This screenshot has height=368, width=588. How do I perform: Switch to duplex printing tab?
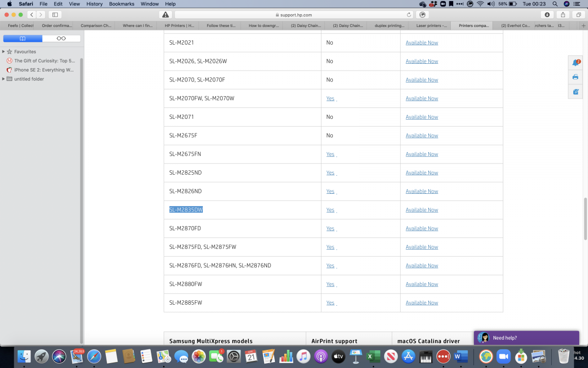pos(390,26)
